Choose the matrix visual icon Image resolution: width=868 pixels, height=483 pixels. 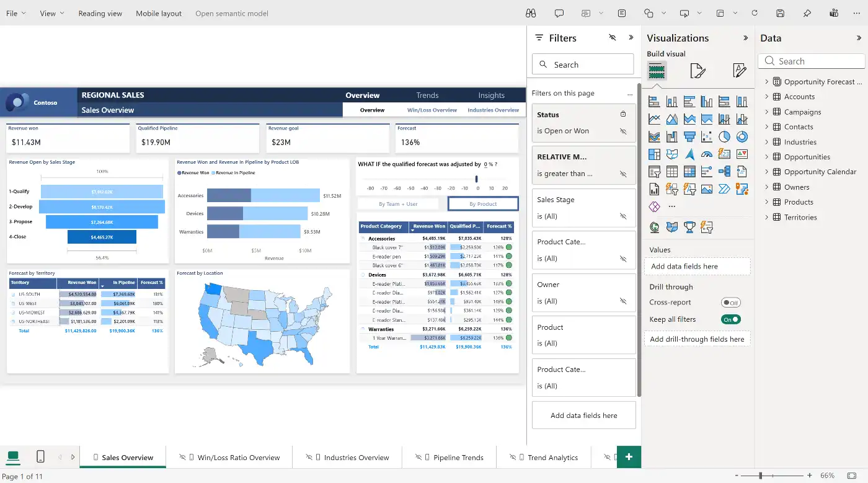[x=689, y=172]
